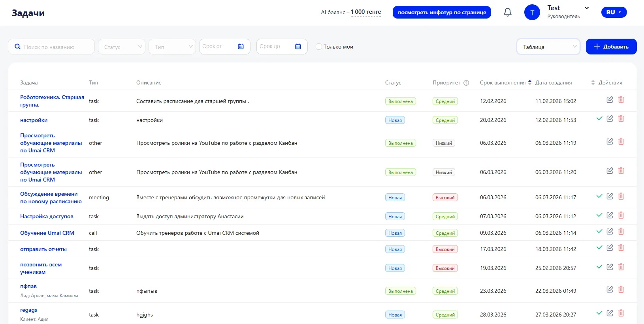The width and height of the screenshot is (644, 324).
Task: Click the Срок до date input
Action: point(282,47)
